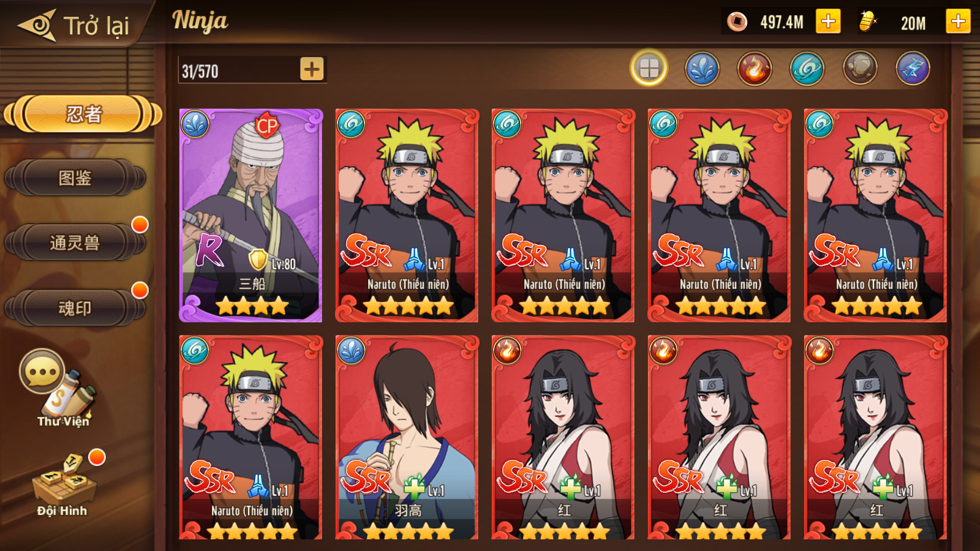Filter ninjas by fire element icon
The height and width of the screenshot is (551, 980).
755,68
